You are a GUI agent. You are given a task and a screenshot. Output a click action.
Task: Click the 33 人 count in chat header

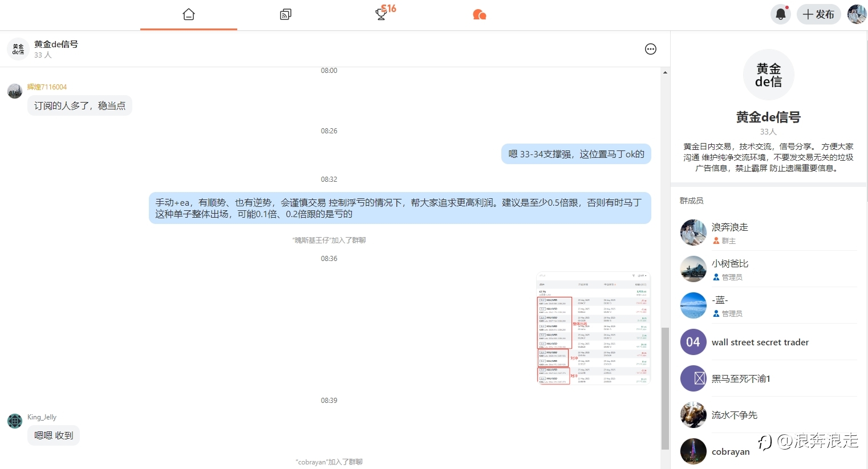pyautogui.click(x=43, y=55)
